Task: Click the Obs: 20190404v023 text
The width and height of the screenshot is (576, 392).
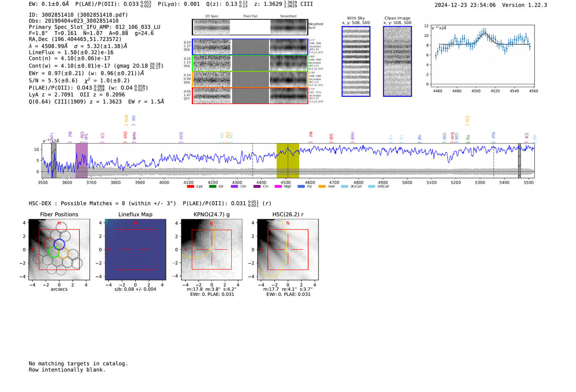Action: click(74, 21)
